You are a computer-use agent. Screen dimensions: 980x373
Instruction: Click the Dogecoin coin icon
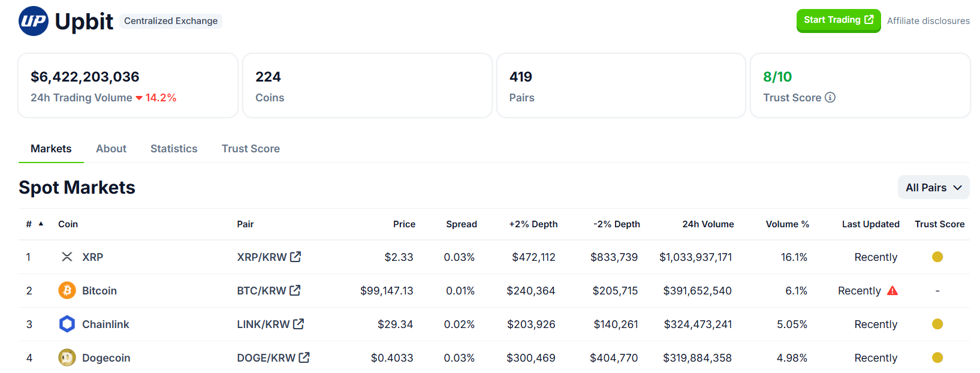click(x=67, y=358)
